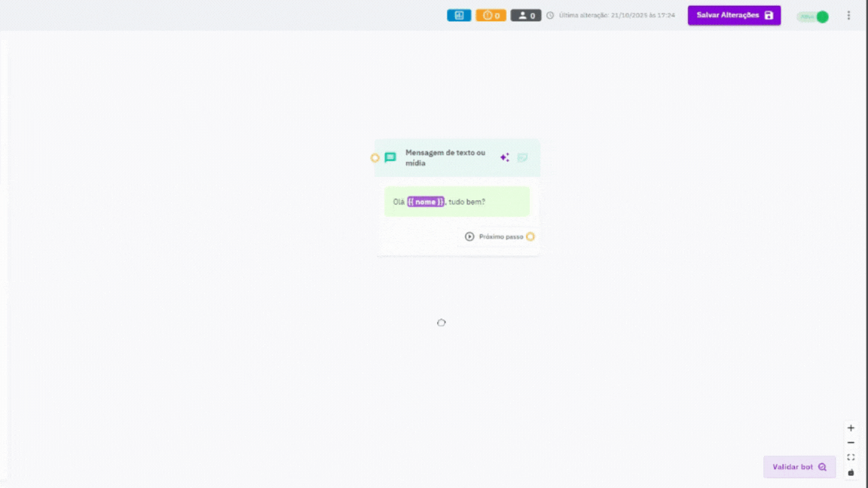The height and width of the screenshot is (488, 868).
Task: Zoom in with the plus button
Action: click(x=851, y=428)
